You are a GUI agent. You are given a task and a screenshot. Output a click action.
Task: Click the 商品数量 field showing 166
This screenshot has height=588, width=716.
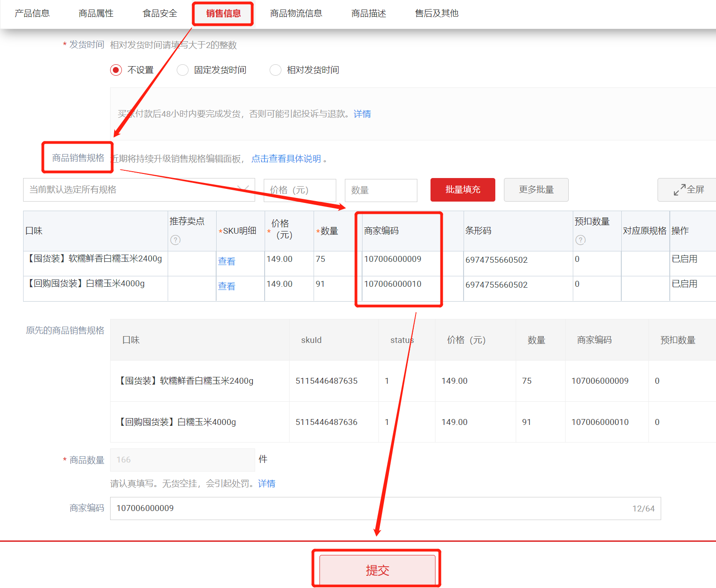183,460
